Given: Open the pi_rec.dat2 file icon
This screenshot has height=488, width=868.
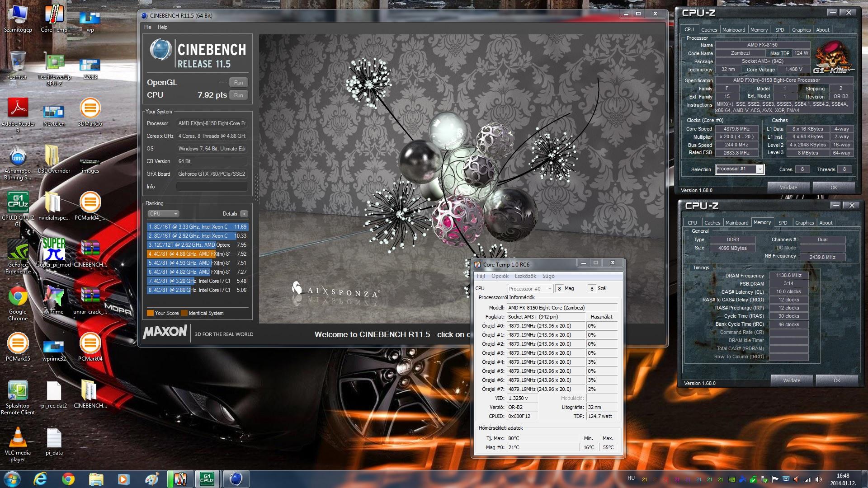Looking at the screenshot, I should (x=54, y=394).
